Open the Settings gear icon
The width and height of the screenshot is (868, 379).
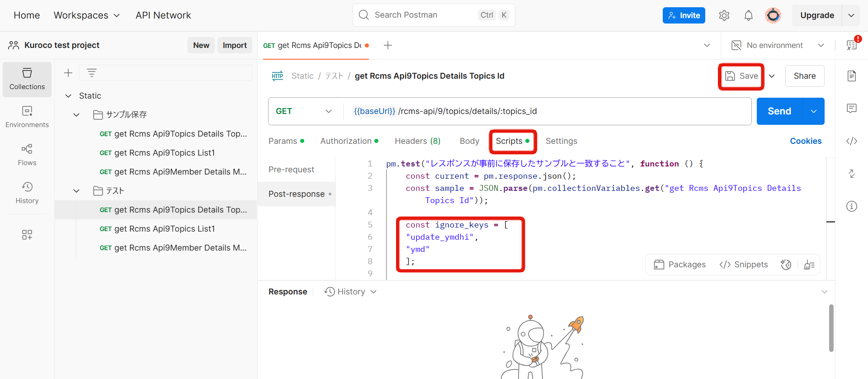(724, 15)
